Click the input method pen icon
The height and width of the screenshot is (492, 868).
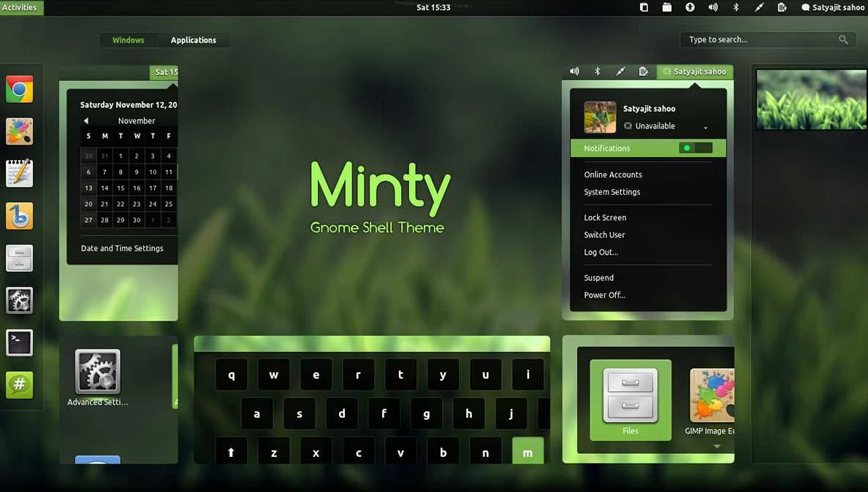click(758, 7)
